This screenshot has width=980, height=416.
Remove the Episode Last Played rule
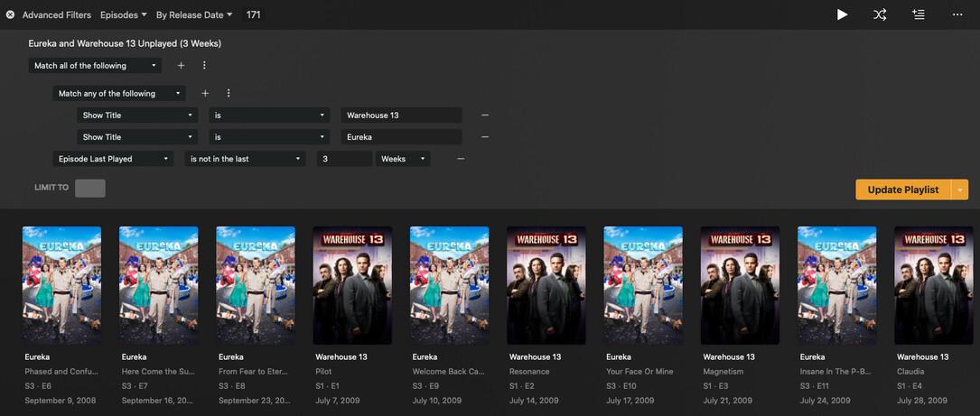pos(461,160)
